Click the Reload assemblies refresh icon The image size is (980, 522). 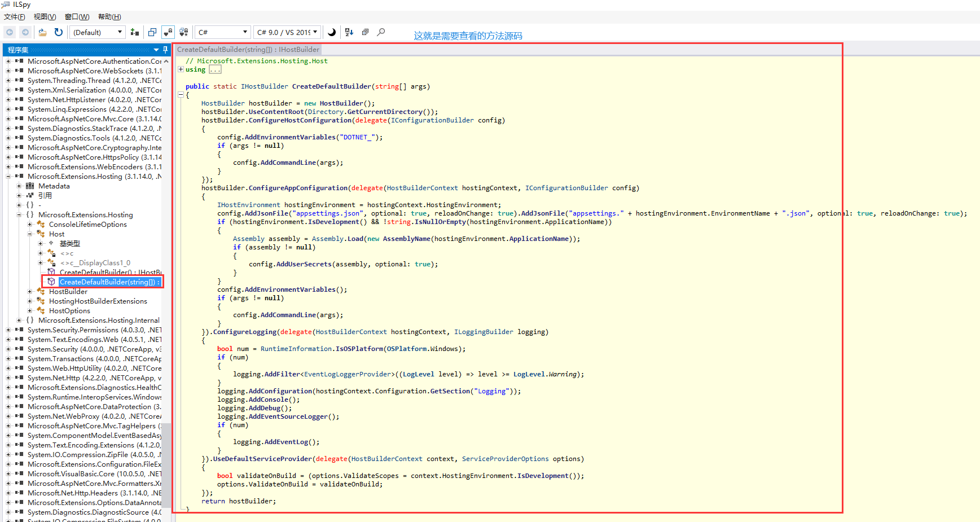[x=59, y=32]
